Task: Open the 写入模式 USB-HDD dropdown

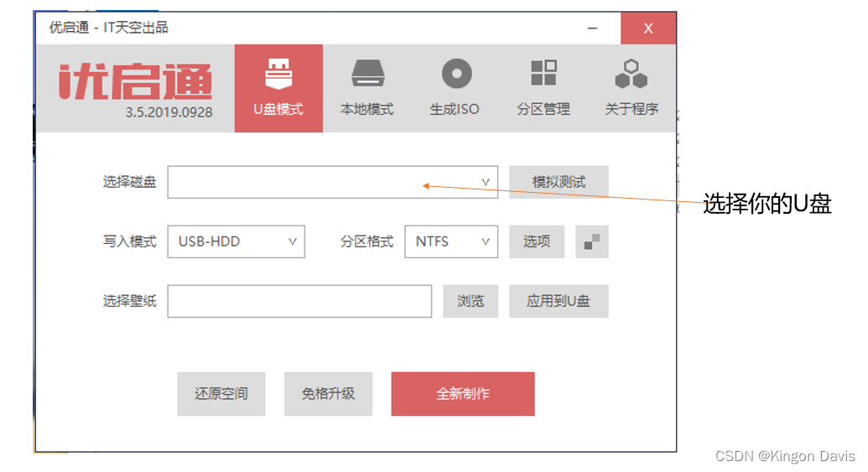Action: (x=236, y=241)
